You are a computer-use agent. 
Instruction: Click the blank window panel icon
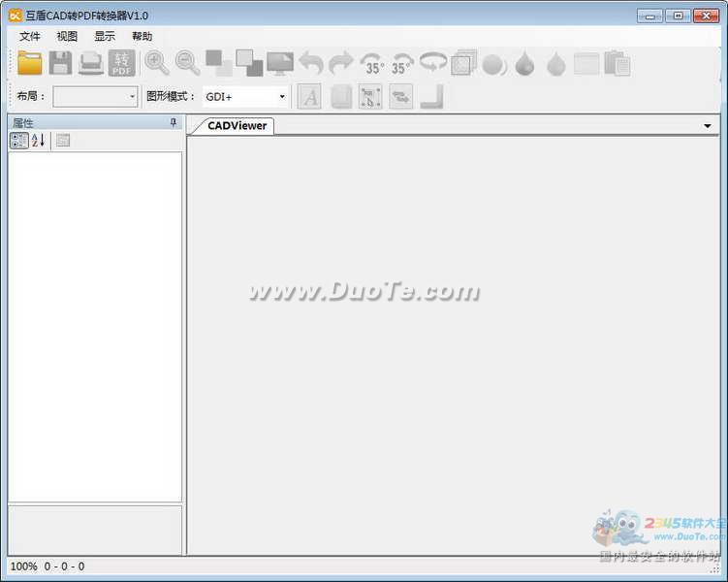pyautogui.click(x=586, y=64)
